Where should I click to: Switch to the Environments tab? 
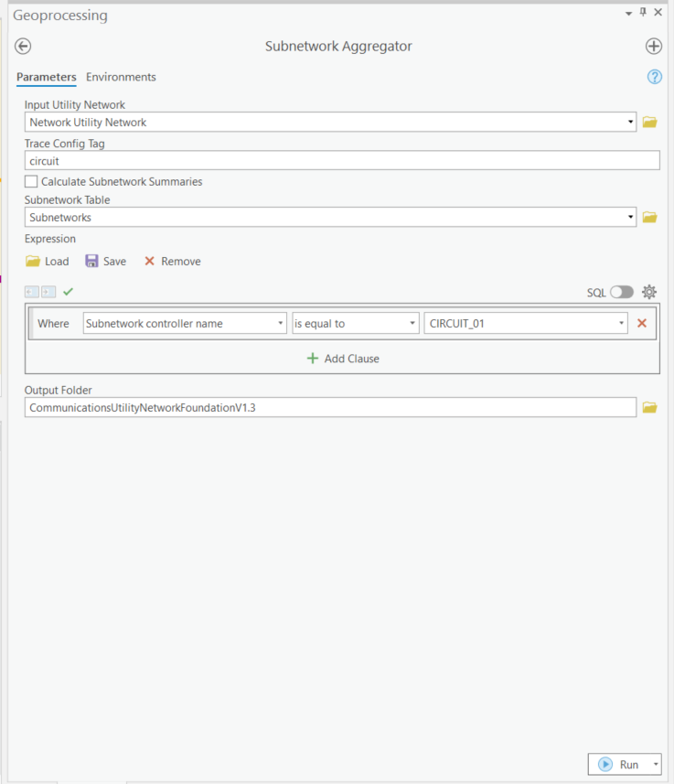pos(121,77)
